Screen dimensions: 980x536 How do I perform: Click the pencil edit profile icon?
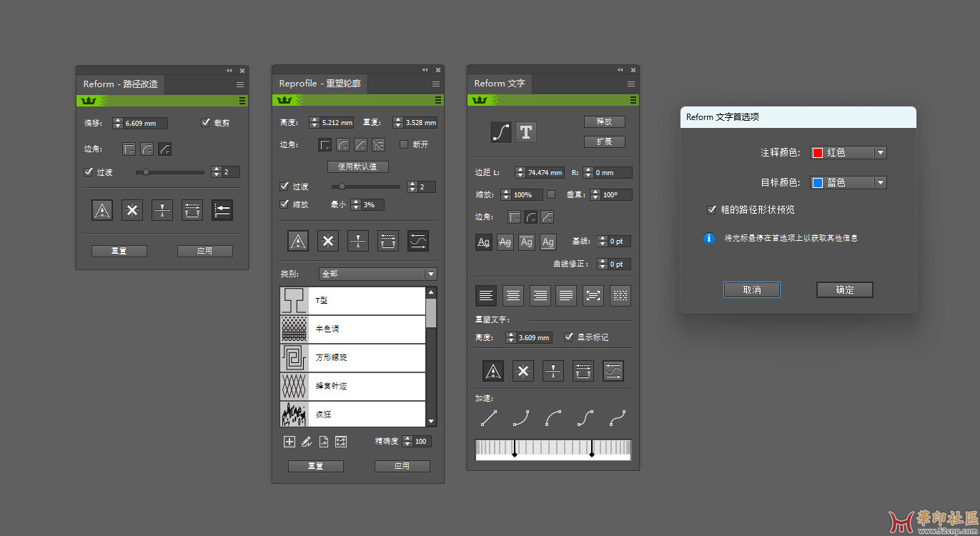click(307, 442)
